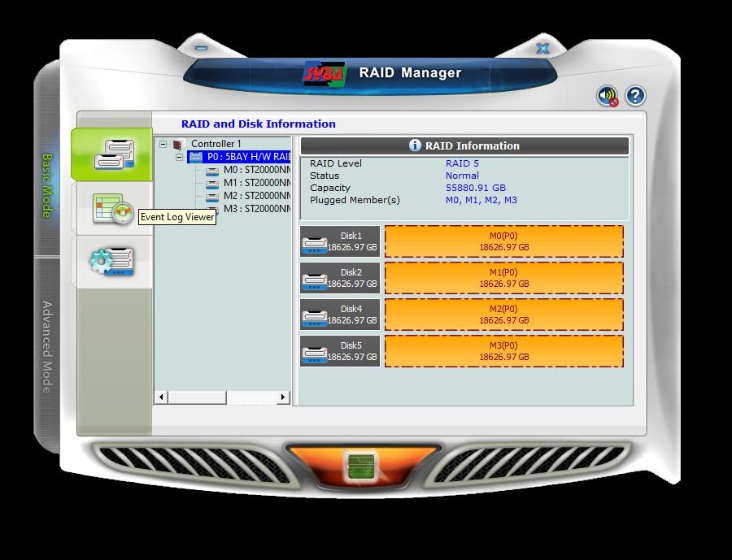Click the RAID Information info icon
This screenshot has width=732, height=560.
tap(415, 145)
